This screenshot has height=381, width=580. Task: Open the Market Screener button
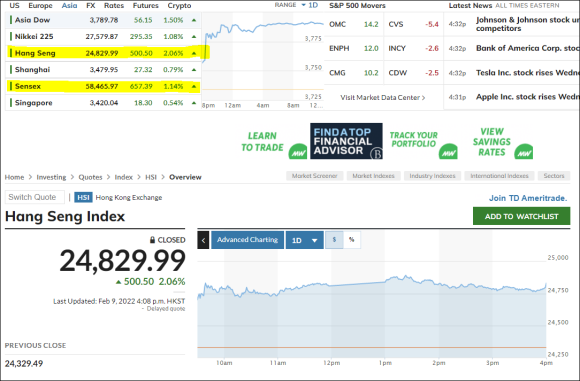pyautogui.click(x=315, y=176)
